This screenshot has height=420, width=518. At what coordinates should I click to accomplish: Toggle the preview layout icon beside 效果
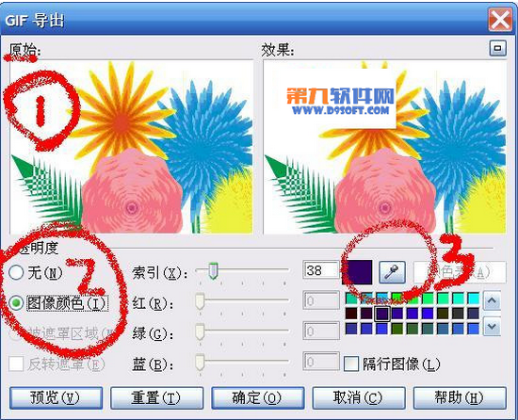[x=497, y=48]
